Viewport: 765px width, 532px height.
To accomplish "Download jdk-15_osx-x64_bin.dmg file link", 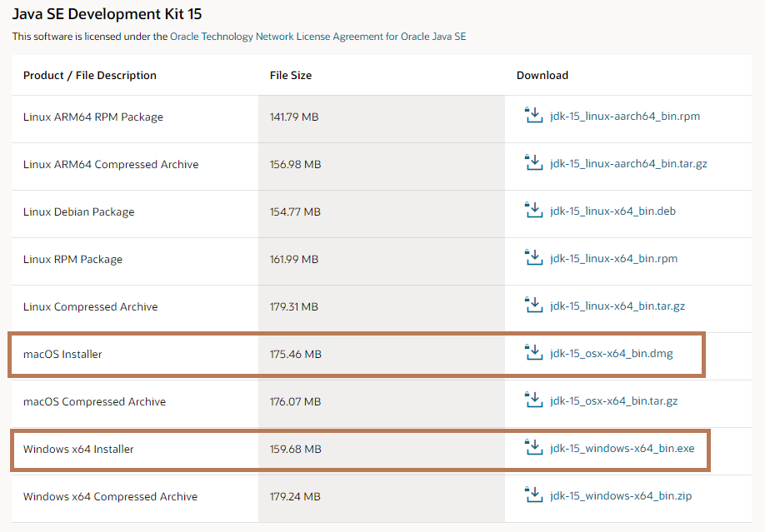I will click(612, 354).
